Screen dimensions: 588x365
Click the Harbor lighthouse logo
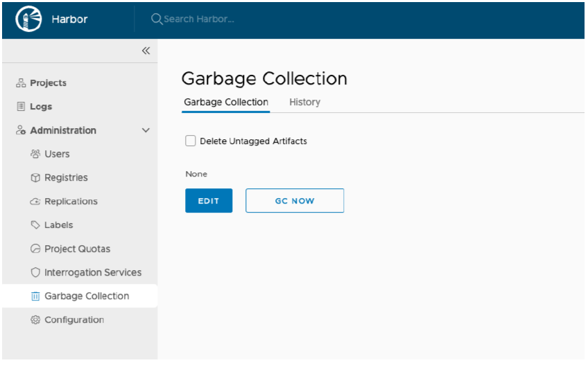pos(28,19)
